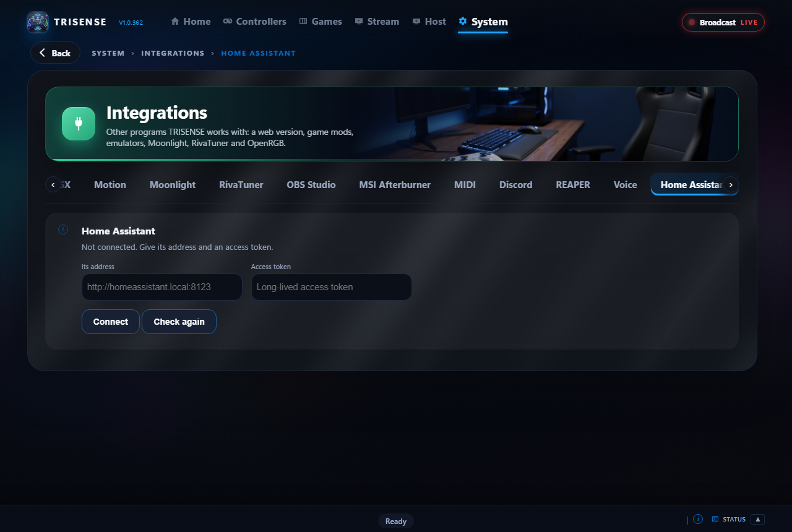792x532 pixels.
Task: Focus the Access token input field
Action: [332, 287]
